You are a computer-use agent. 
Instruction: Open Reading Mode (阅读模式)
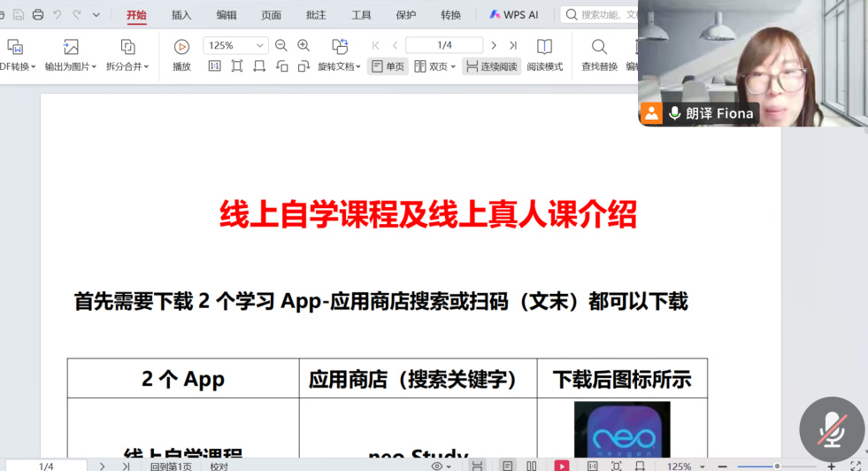point(544,55)
